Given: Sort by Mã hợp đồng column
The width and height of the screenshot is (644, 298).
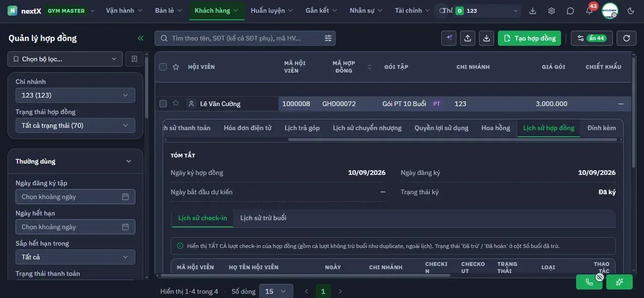Looking at the screenshot, I should [370, 67].
